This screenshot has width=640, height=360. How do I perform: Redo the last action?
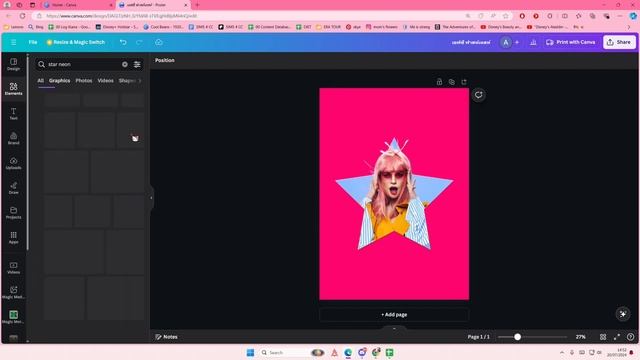pos(139,42)
